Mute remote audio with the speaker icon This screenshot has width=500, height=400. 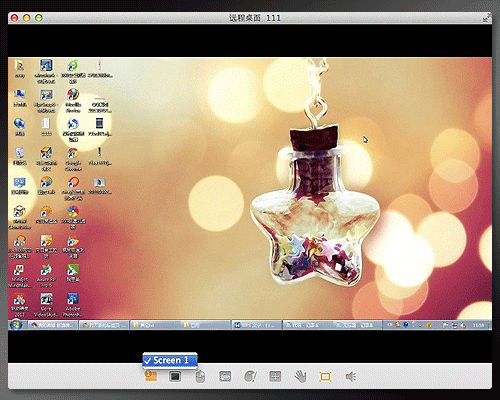point(351,377)
